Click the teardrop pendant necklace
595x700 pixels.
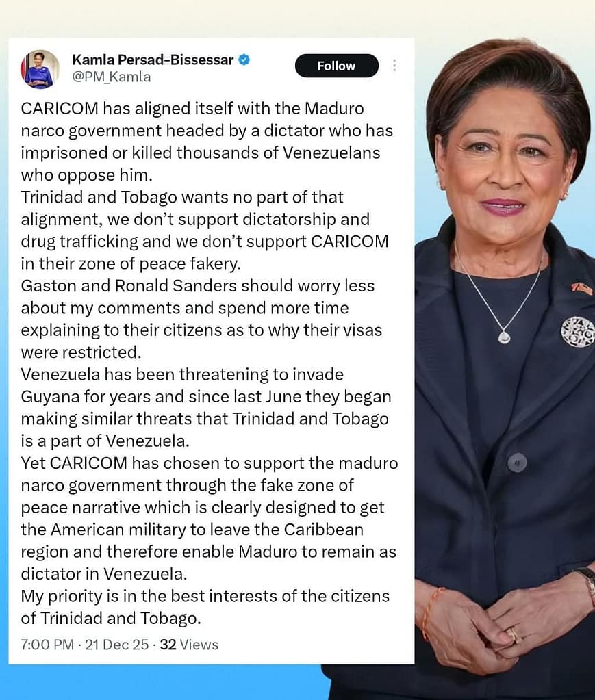(505, 337)
